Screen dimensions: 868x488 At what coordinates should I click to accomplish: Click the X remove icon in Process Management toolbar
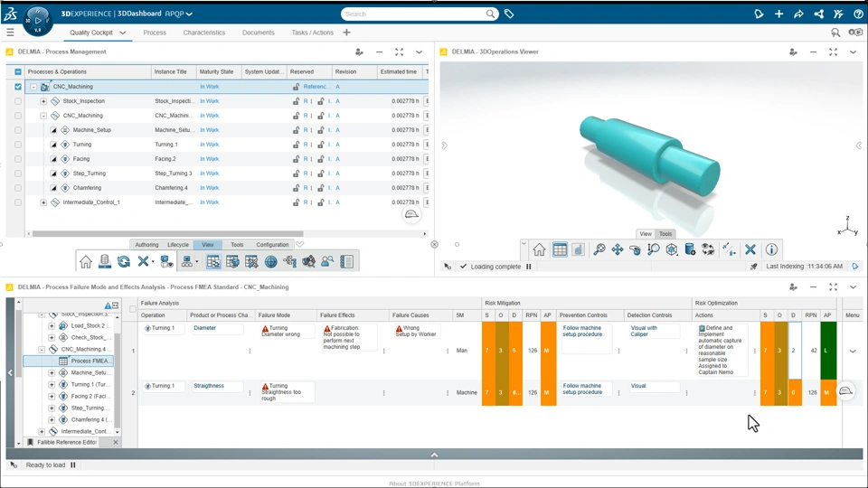[143, 261]
